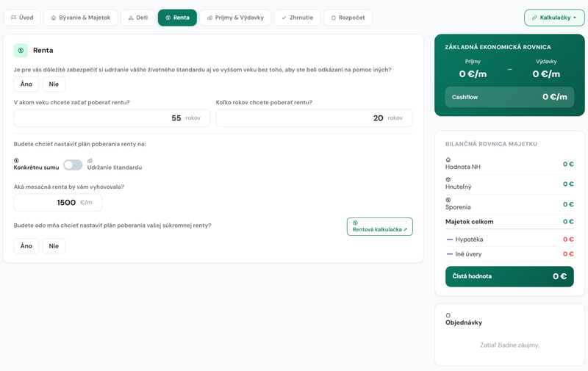
Task: Click the Hypotéka row label
Action: pos(469,239)
